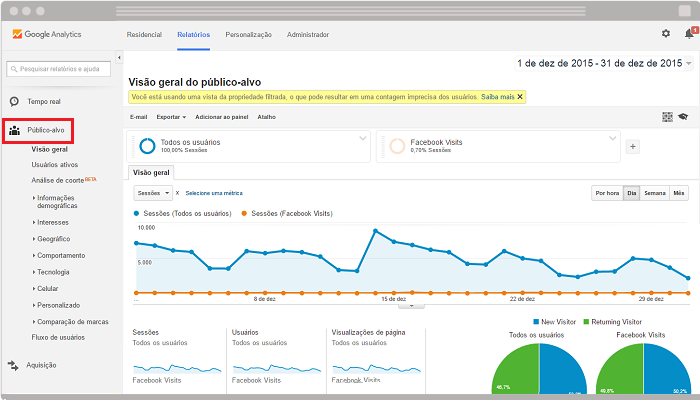Close the yellow warning banner
700x400 pixels.
pos(520,97)
